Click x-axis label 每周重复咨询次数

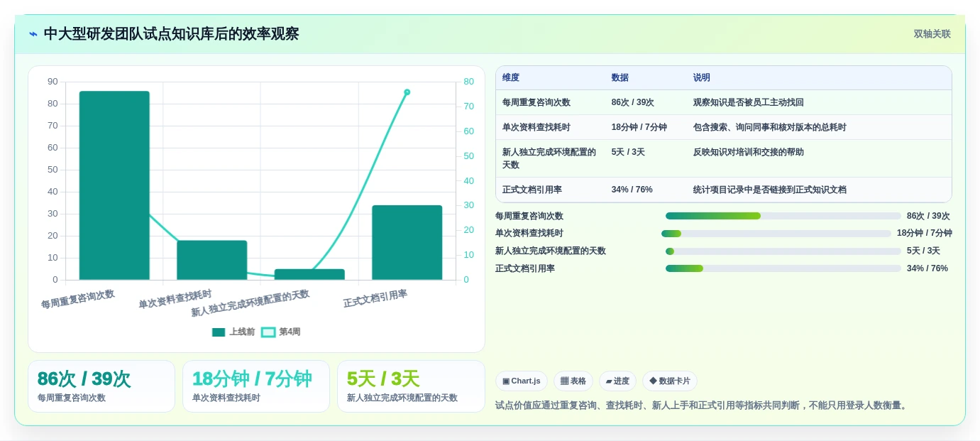[78, 299]
